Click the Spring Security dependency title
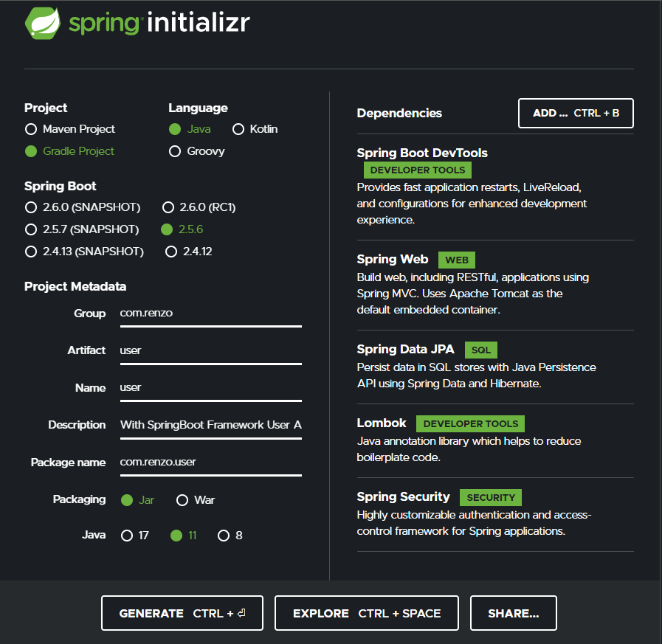The image size is (662, 644). (x=403, y=496)
